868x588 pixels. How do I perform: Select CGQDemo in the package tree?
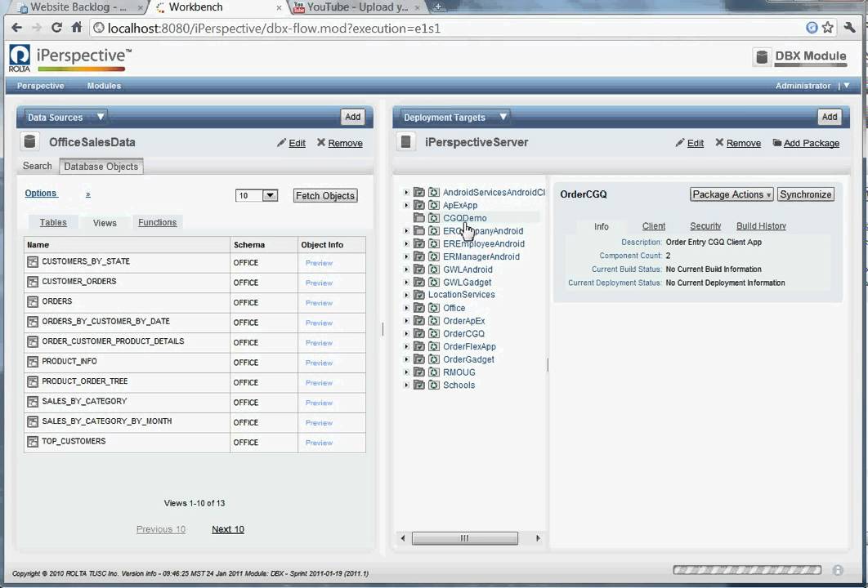click(464, 218)
